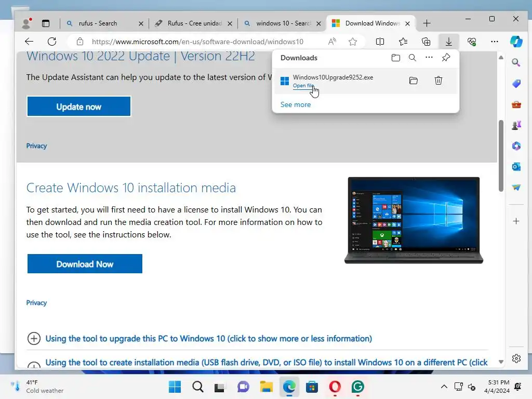Open the sidebar Tools briefcase icon

516,104
